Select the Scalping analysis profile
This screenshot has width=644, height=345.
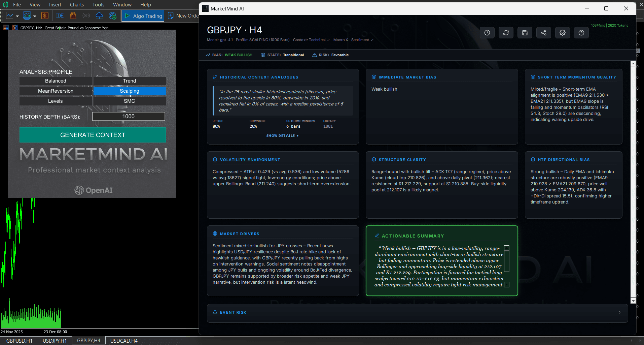coord(130,91)
